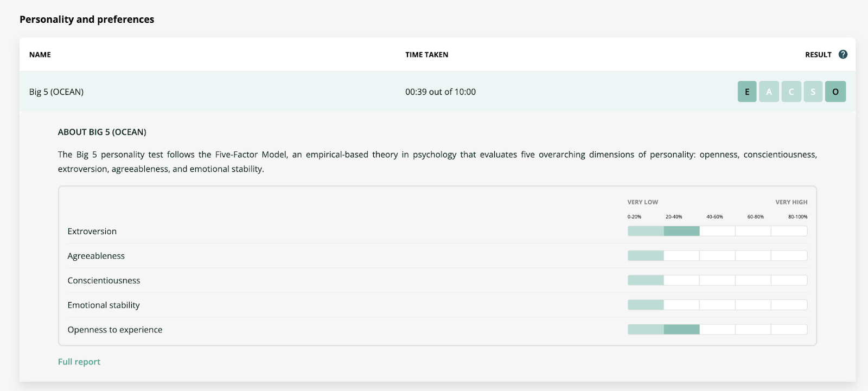Click the Conscientiousness score bar

point(717,280)
